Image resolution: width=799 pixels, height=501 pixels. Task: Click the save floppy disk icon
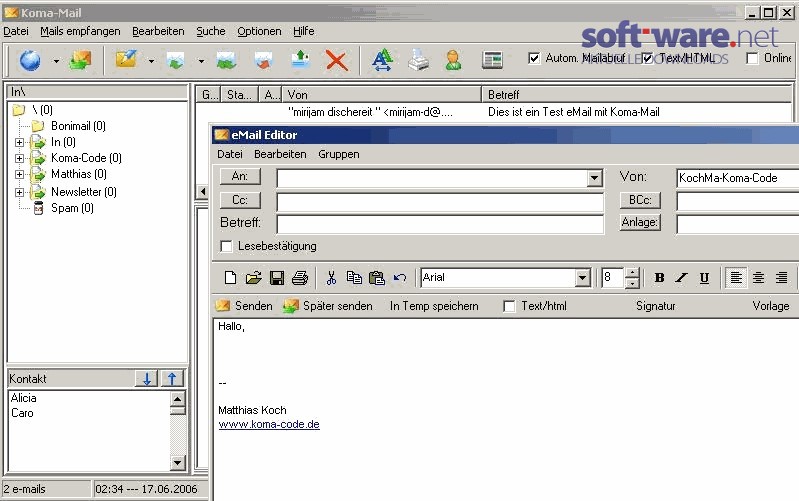[277, 278]
